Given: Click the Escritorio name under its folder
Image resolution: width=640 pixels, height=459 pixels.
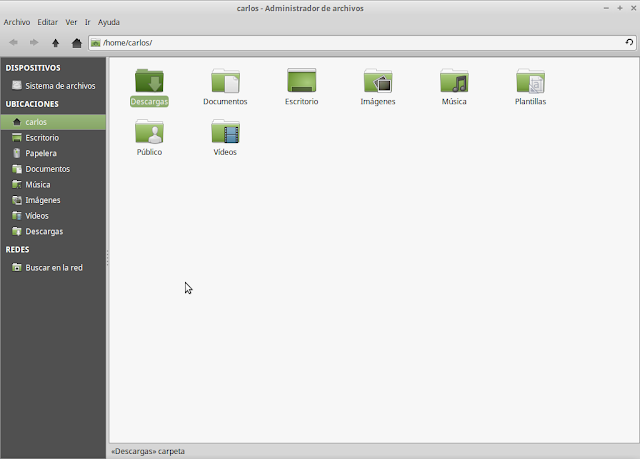Looking at the screenshot, I should tap(302, 101).
